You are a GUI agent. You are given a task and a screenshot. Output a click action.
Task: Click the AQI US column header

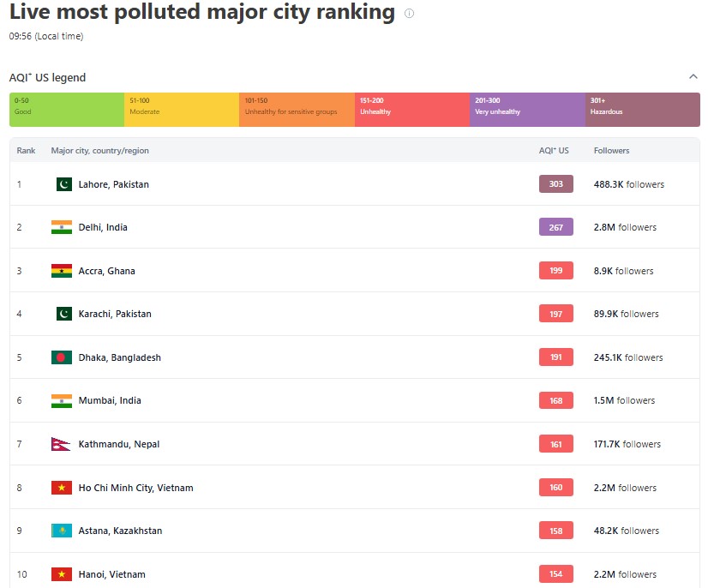tap(554, 151)
